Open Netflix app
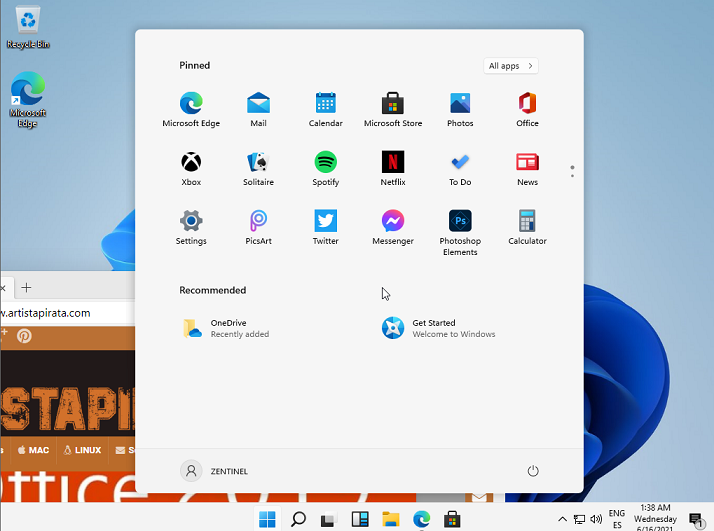 [x=393, y=168]
